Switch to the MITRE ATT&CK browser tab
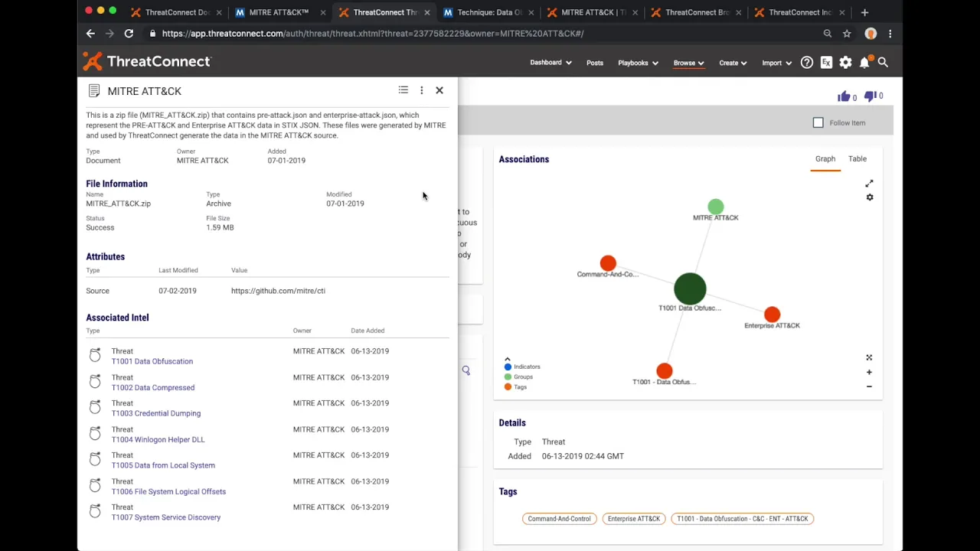This screenshot has width=980, height=551. (279, 12)
